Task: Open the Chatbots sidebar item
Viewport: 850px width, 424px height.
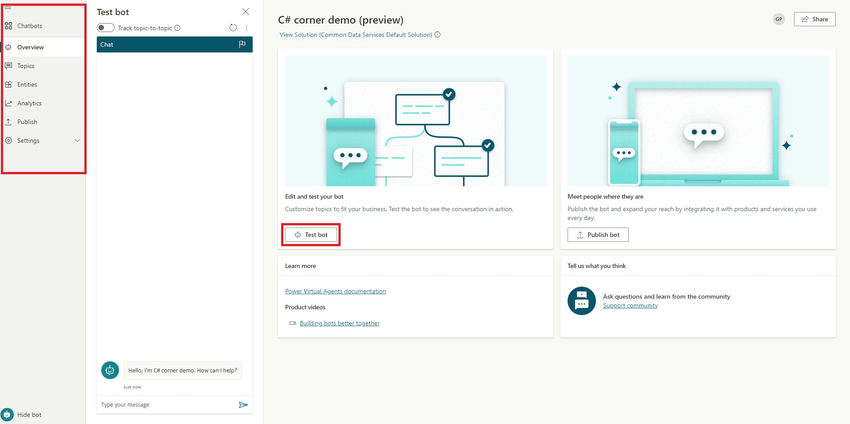Action: (43, 26)
